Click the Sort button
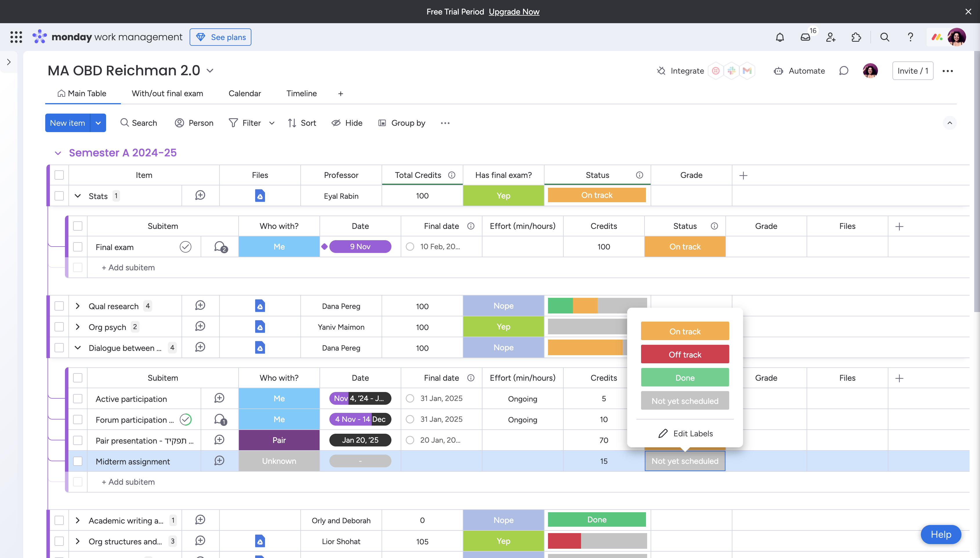This screenshot has width=980, height=558. (x=302, y=123)
